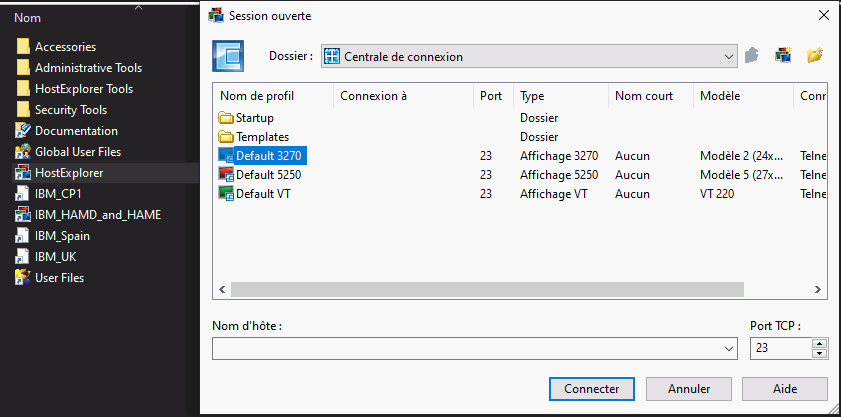This screenshot has width=841, height=417.
Task: Click the IBM_HAMD_and_HAME shortcut icon
Action: [x=24, y=215]
